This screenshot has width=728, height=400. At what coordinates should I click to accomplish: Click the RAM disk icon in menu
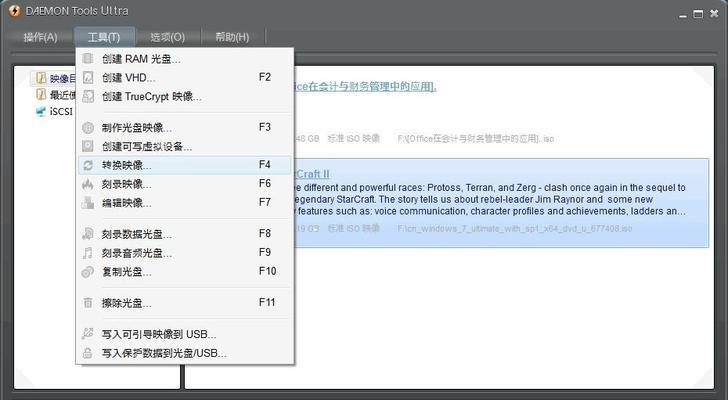point(88,59)
